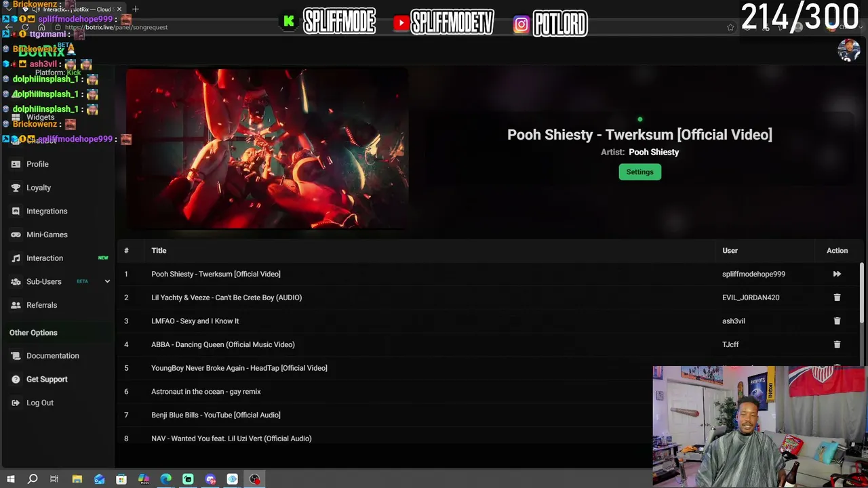Open a new browser tab

coord(136,9)
